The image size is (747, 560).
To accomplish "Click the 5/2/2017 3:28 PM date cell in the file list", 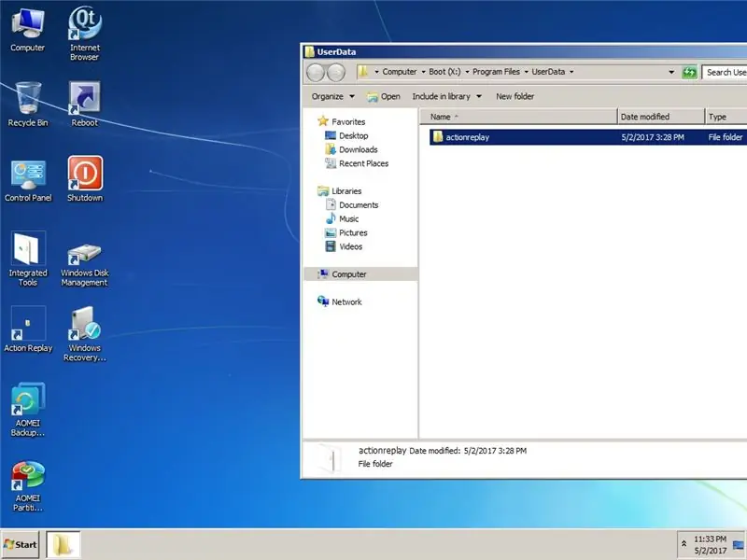I will pyautogui.click(x=653, y=137).
